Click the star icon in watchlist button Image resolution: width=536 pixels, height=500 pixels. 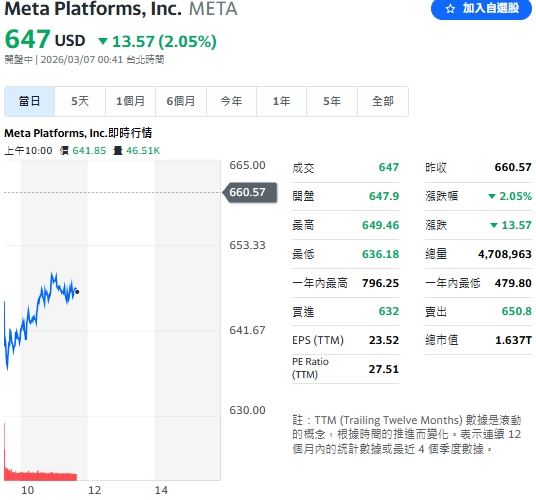[451, 9]
